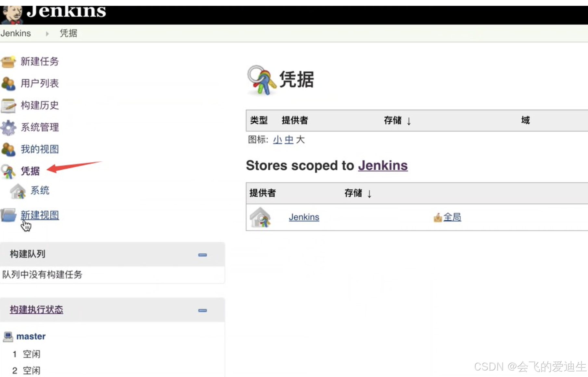This screenshot has height=377, width=588.
Task: Click the 新建视图 folder icon
Action: pyautogui.click(x=8, y=215)
